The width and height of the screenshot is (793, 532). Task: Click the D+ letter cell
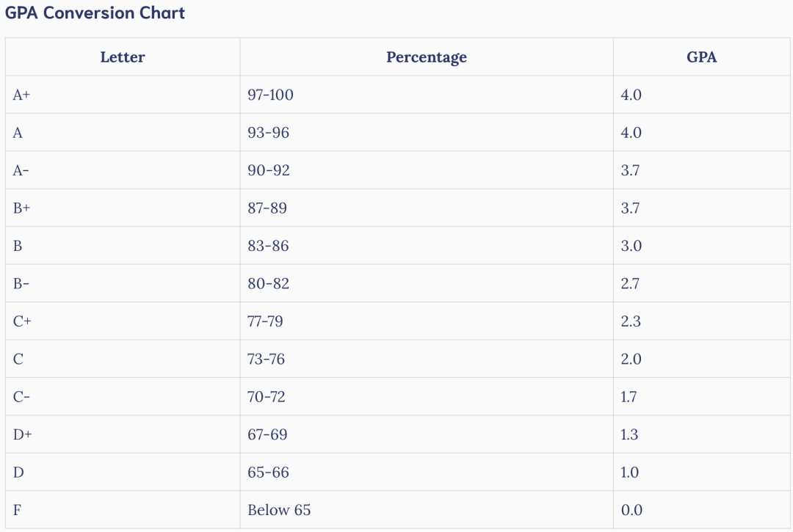pos(23,434)
